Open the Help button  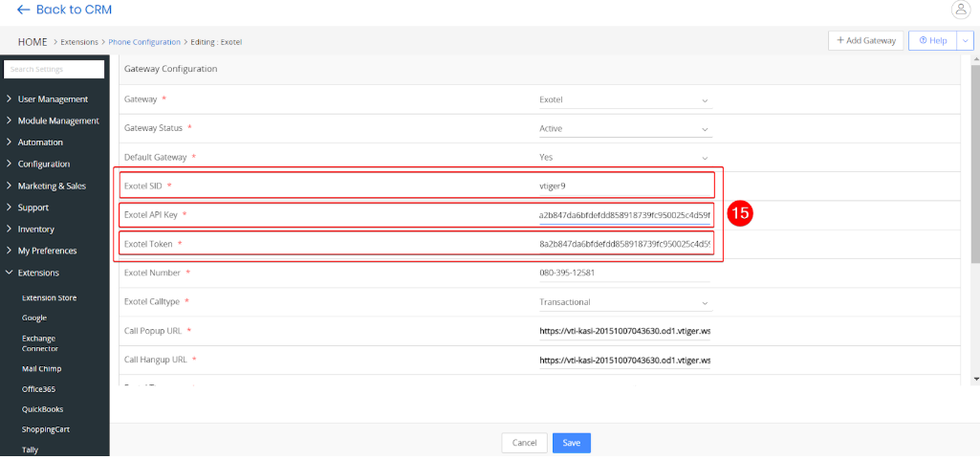coord(932,40)
